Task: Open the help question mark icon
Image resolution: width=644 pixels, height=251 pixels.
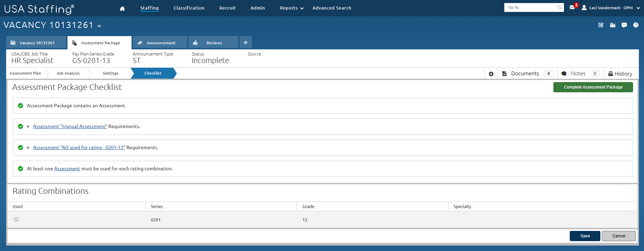Action: 636,25
